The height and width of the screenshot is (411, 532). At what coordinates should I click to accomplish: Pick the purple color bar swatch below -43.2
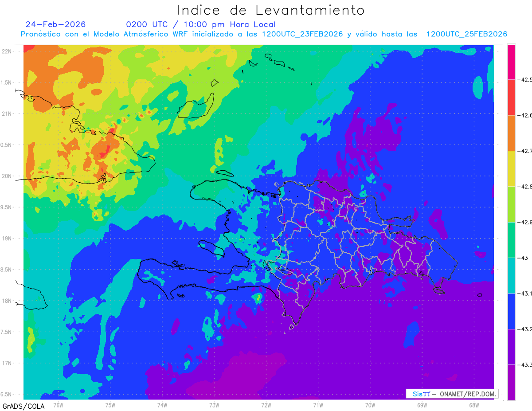pyautogui.click(x=511, y=347)
